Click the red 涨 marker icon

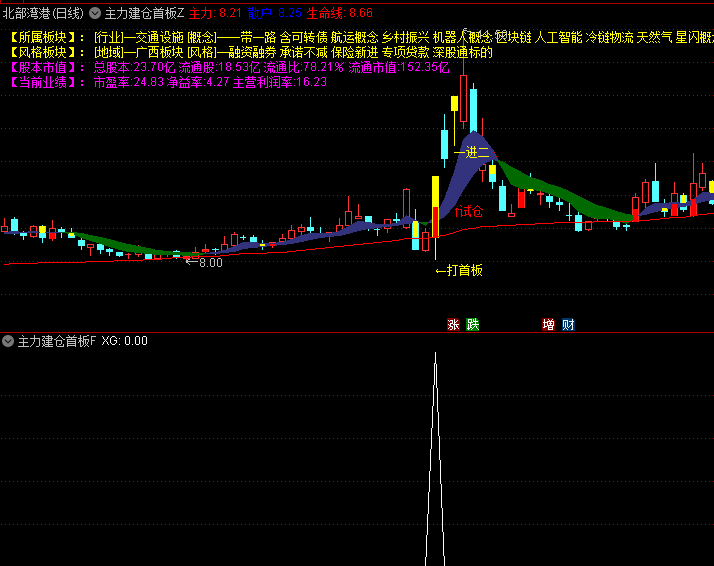click(453, 325)
